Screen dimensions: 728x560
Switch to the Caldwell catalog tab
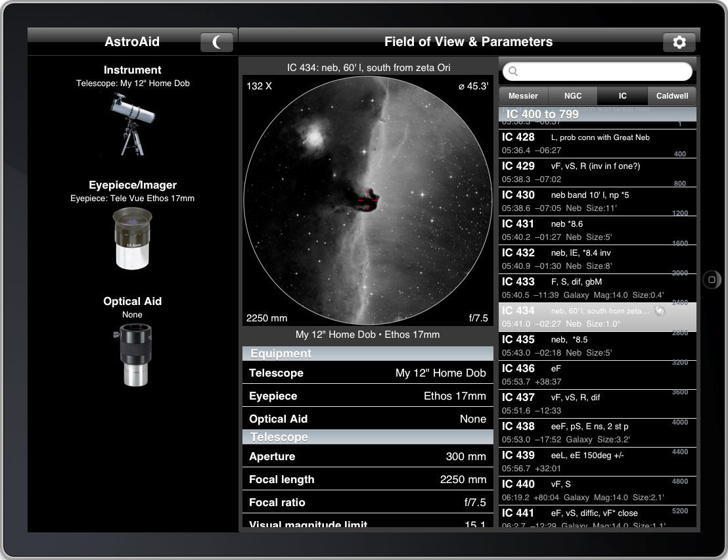pos(671,95)
